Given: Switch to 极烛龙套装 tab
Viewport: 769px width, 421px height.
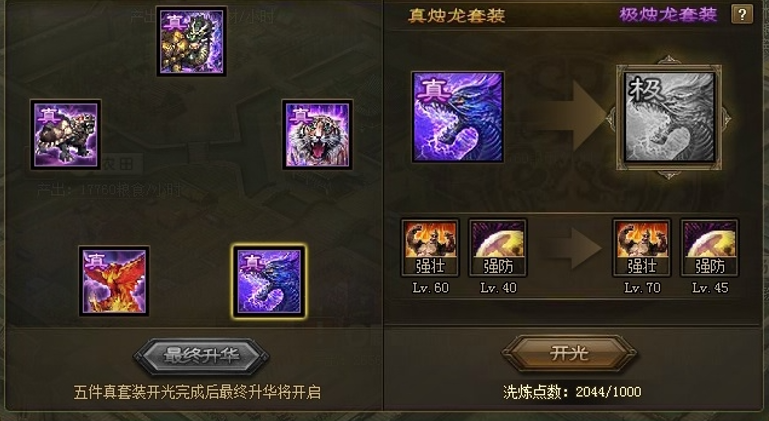Looking at the screenshot, I should pos(668,15).
